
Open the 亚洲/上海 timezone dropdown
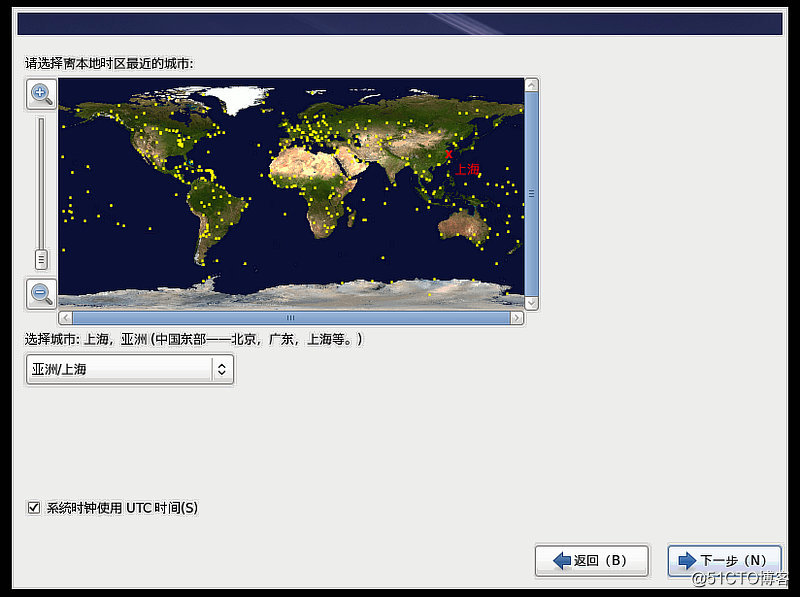130,369
